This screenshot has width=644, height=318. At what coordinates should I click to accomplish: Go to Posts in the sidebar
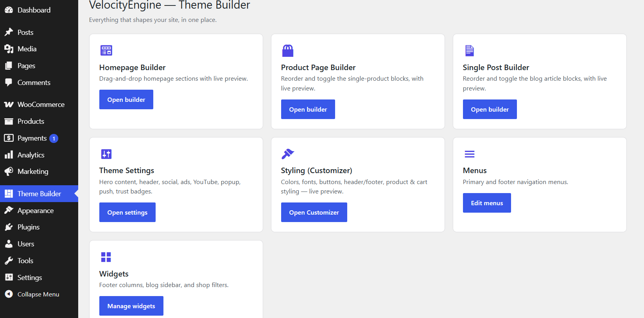39,32
